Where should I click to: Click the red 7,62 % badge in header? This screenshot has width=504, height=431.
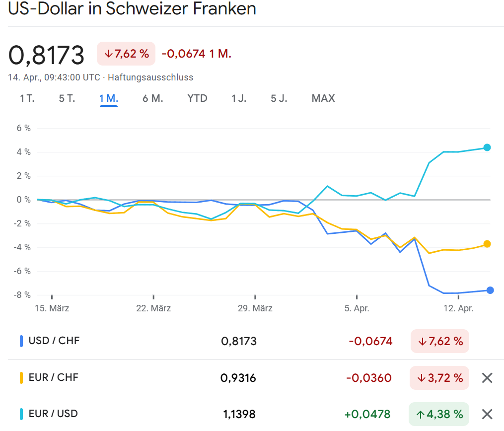[126, 54]
